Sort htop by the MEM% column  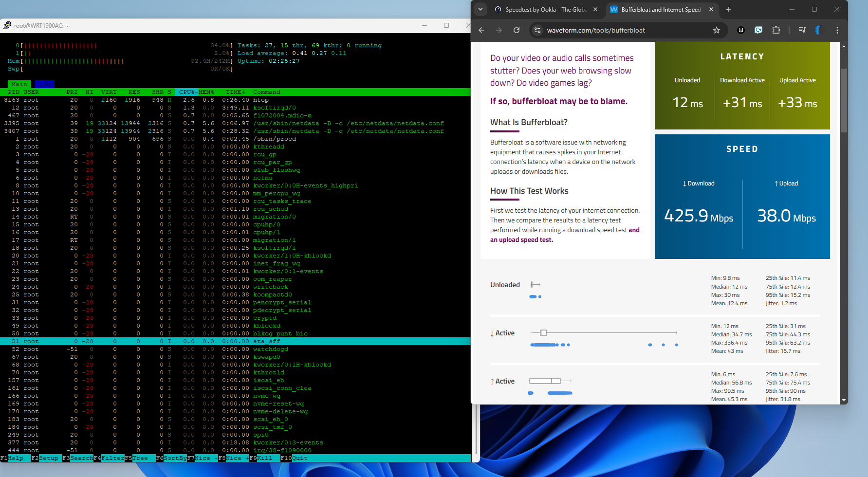[206, 92]
